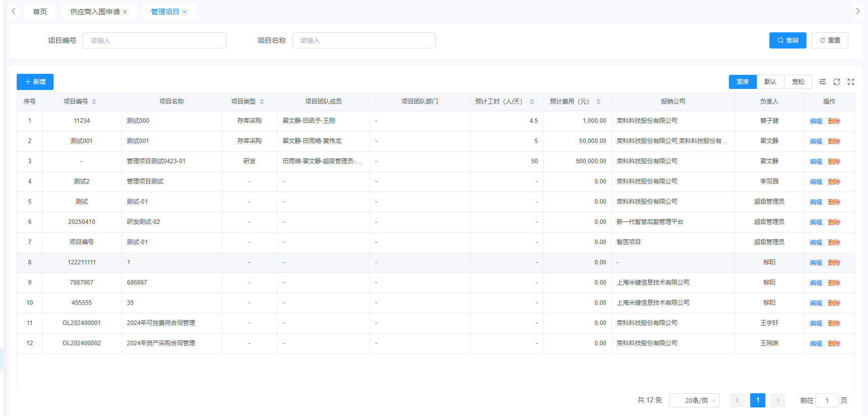Image resolution: width=868 pixels, height=416 pixels.
Task: Close the 供应商入围申请 tab
Action: coord(125,12)
